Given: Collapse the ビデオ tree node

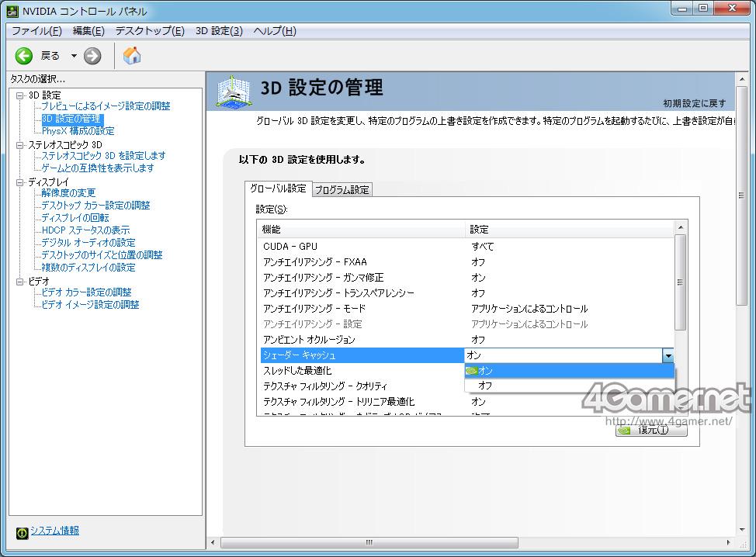Looking at the screenshot, I should point(19,282).
